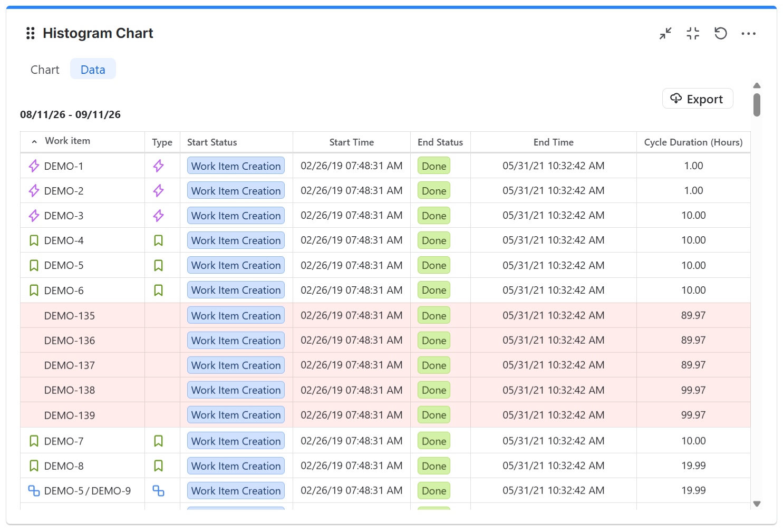The image size is (783, 532).
Task: Click the Type column epic icon in DEMO-3 row
Action: (158, 216)
